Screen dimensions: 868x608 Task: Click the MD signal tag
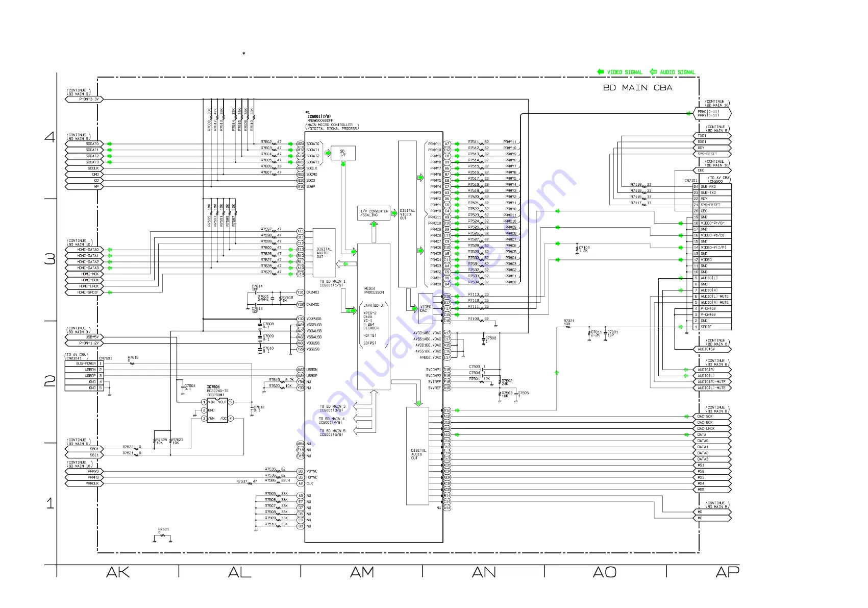point(713,512)
